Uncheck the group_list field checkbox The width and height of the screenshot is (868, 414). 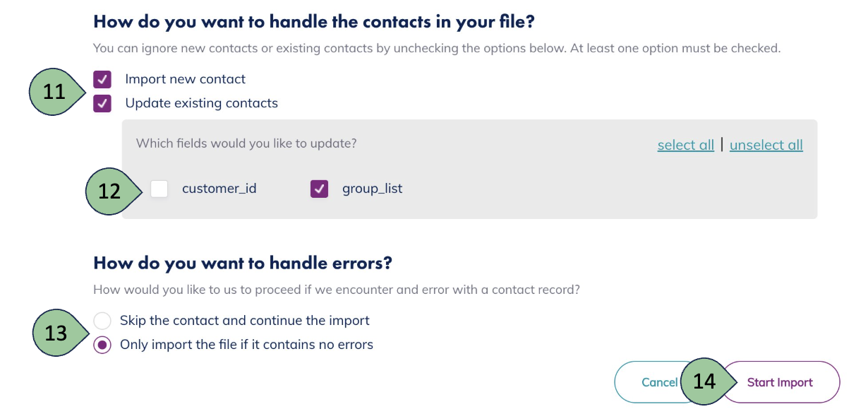click(320, 189)
